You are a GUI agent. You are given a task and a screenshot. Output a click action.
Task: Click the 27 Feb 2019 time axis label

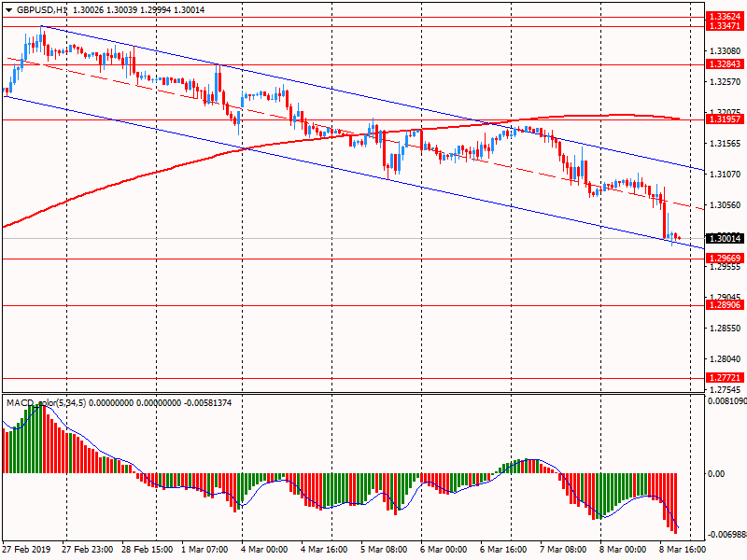click(26, 550)
